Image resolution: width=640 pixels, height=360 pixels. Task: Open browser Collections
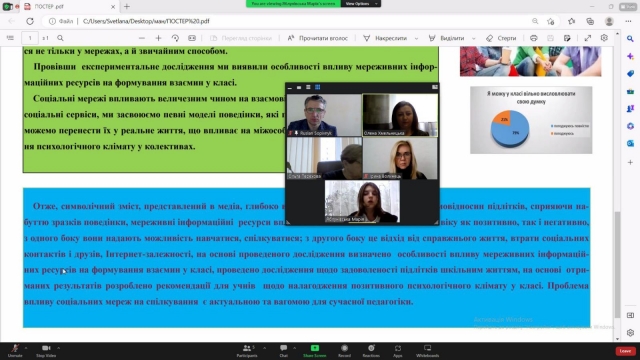[x=590, y=21]
